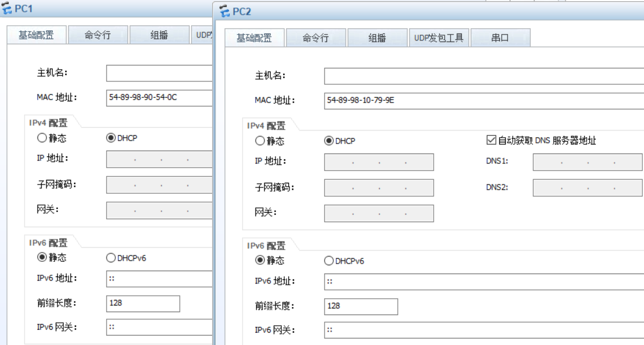The height and width of the screenshot is (345, 644).
Task: Switch to 命令行 tab in PC1 window
Action: point(98,35)
